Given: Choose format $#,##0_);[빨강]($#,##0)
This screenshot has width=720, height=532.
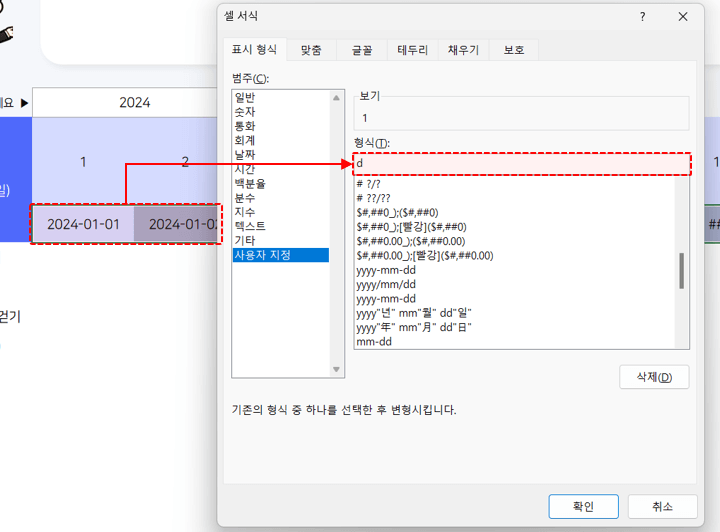Looking at the screenshot, I should pyautogui.click(x=515, y=227).
